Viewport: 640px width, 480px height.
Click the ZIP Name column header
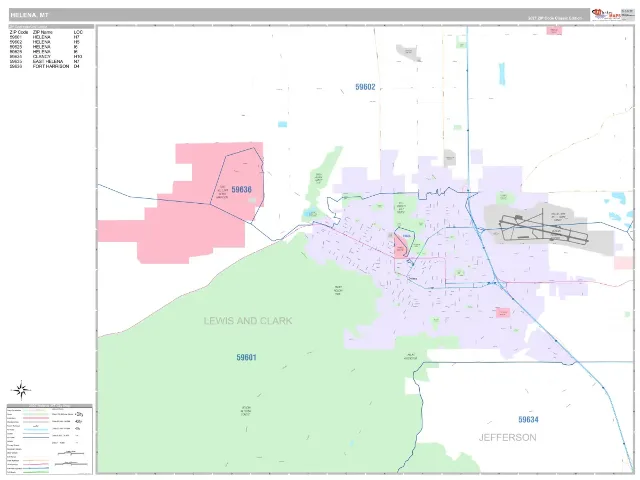pos(42,32)
